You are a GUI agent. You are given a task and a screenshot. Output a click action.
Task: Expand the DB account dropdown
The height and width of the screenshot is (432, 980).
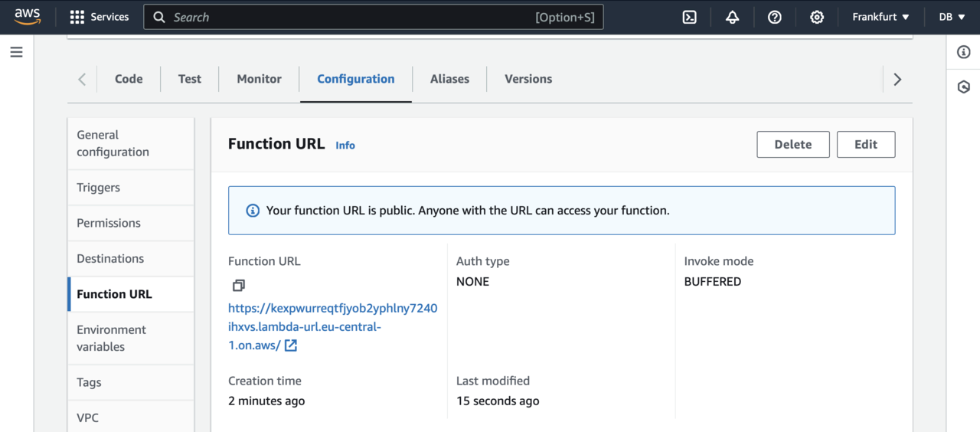[x=952, y=17]
